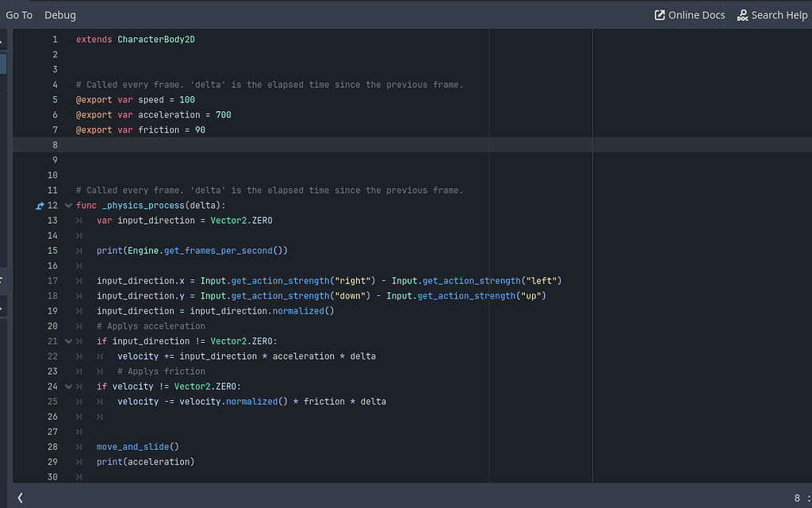This screenshot has height=508, width=812.
Task: Click the "up" action string
Action: [530, 296]
